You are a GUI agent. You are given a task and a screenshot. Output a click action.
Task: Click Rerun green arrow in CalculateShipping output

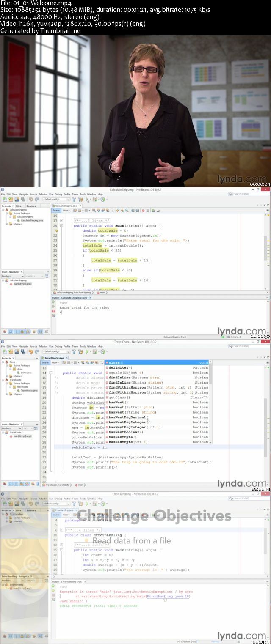click(53, 303)
